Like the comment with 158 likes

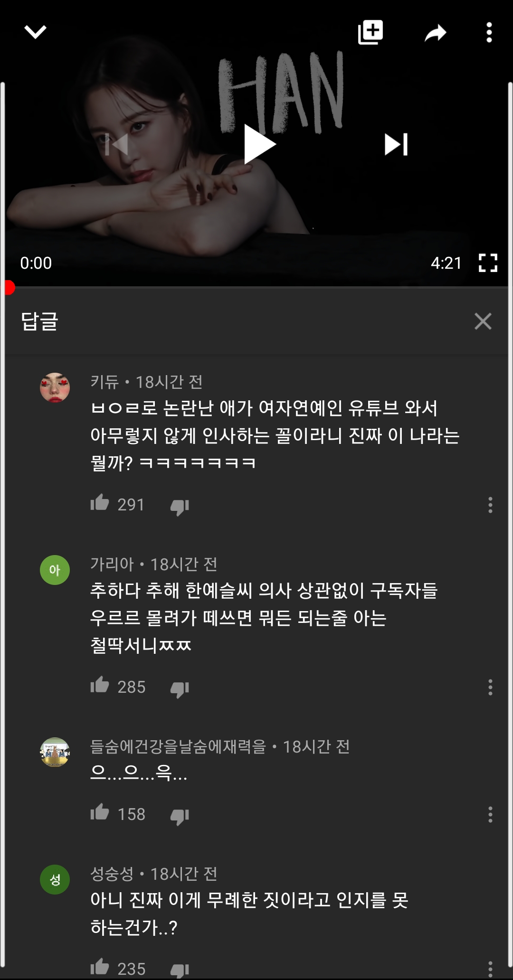(100, 812)
